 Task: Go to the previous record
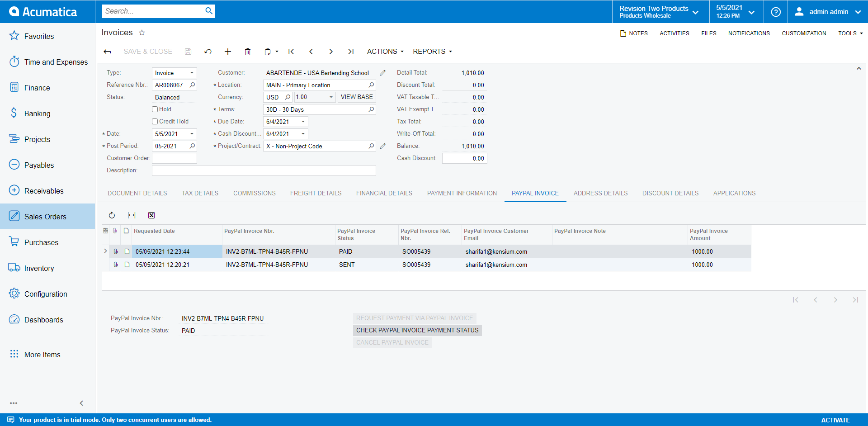pyautogui.click(x=311, y=52)
